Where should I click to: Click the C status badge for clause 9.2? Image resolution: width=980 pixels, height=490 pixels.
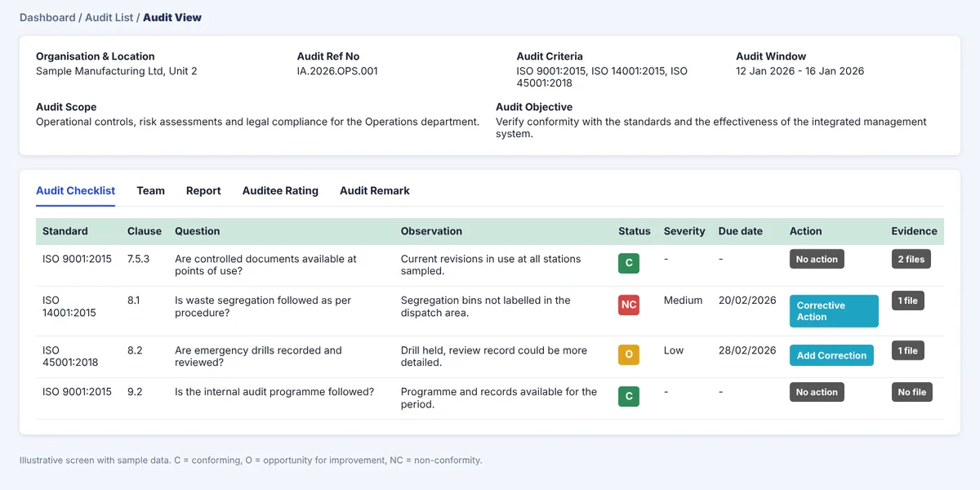(x=629, y=396)
